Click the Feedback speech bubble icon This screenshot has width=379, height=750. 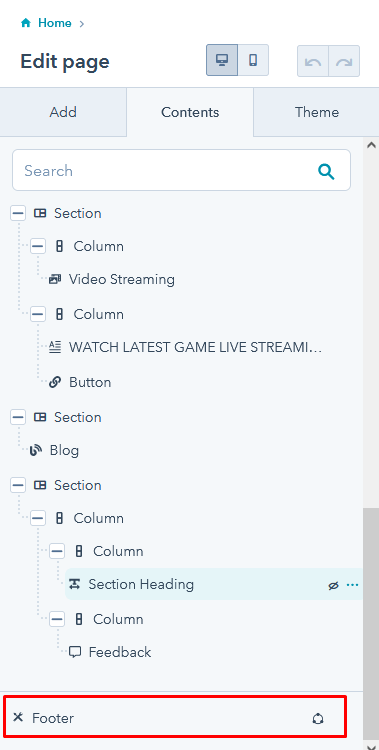click(x=75, y=652)
